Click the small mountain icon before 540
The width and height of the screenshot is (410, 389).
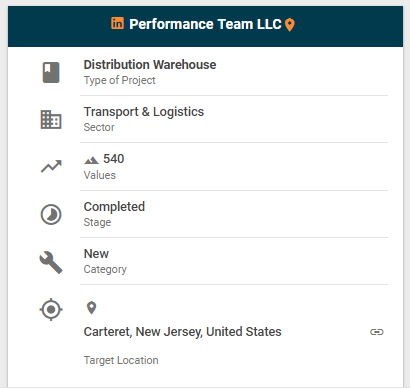[91, 160]
